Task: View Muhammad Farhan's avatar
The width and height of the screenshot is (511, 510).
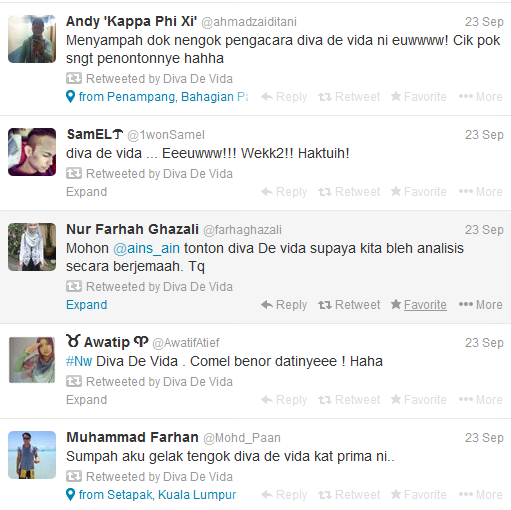Action: click(32, 455)
